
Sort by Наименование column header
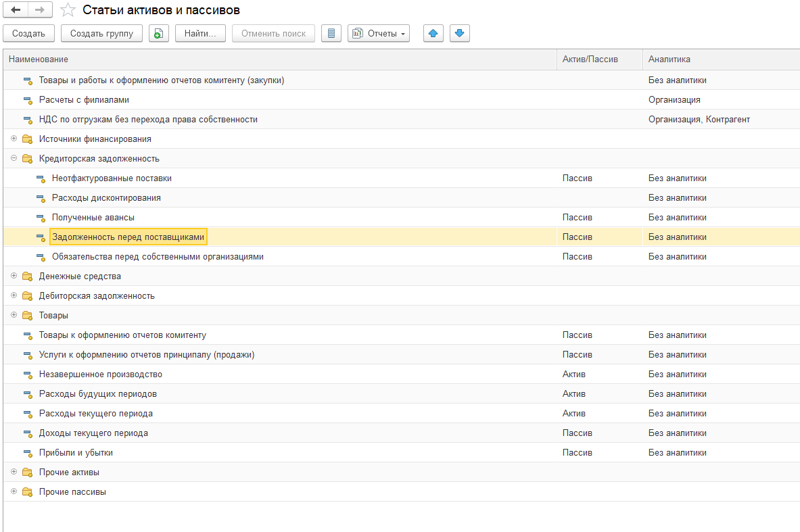point(39,59)
